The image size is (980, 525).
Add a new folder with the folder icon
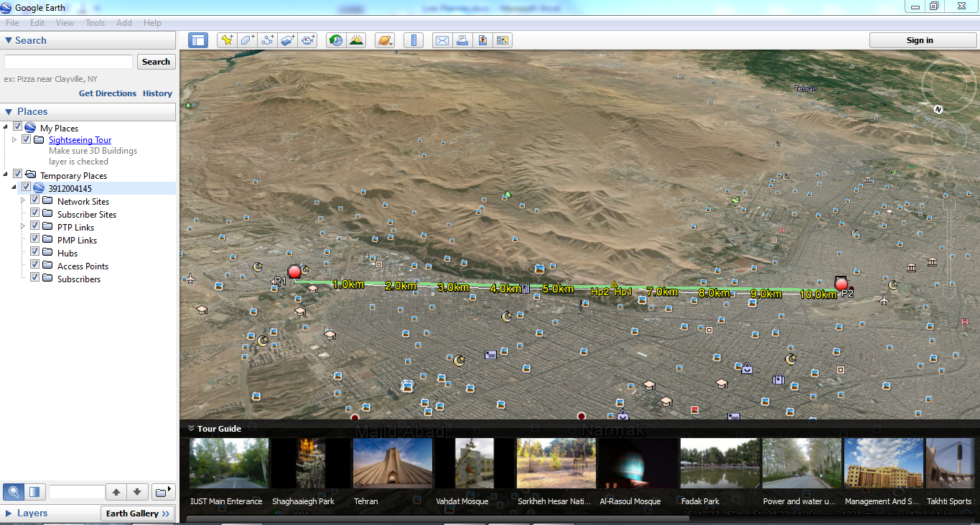point(163,492)
